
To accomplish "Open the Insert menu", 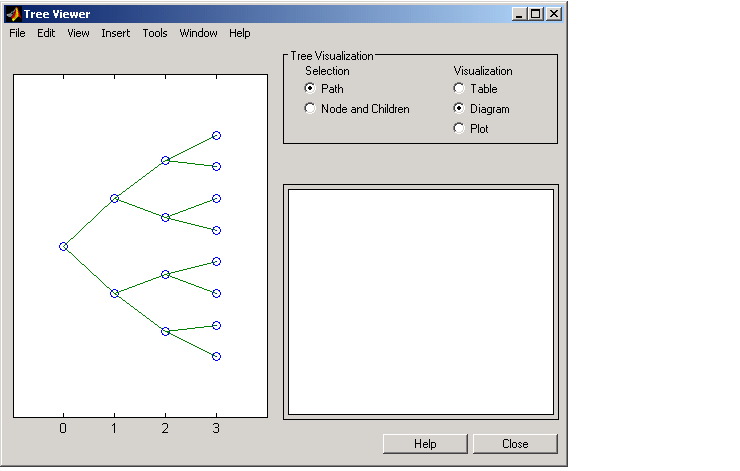I will (116, 33).
